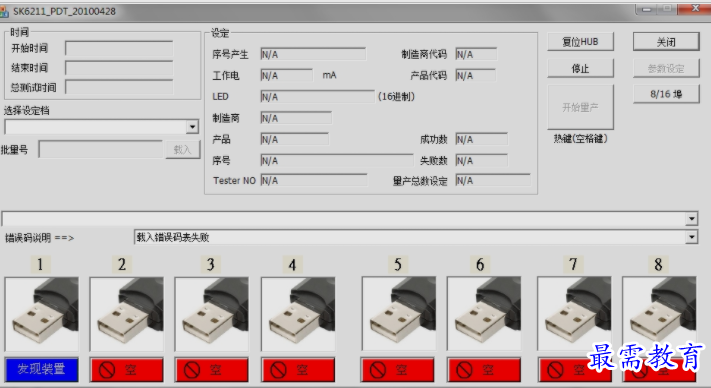Screen dimensions: 711x388
Task: Click the USB drive image for port 5
Action: coord(399,314)
